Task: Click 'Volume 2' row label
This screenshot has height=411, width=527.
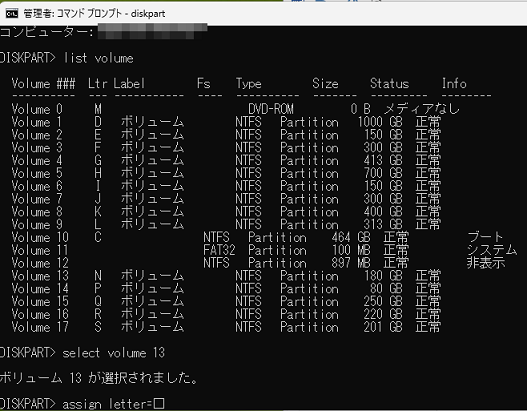Action: click(x=37, y=135)
